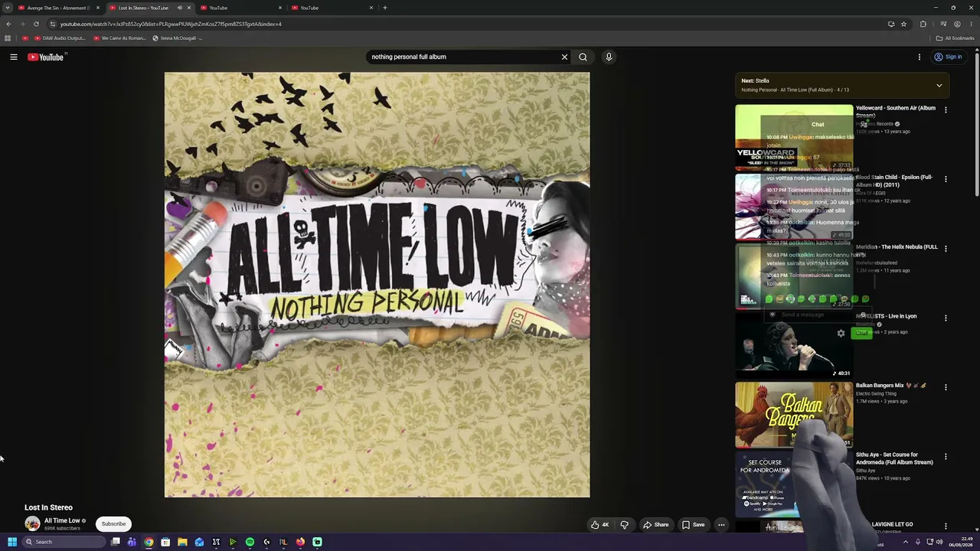This screenshot has width=980, height=551.
Task: Bookmark this page with the star
Action: pos(903,24)
